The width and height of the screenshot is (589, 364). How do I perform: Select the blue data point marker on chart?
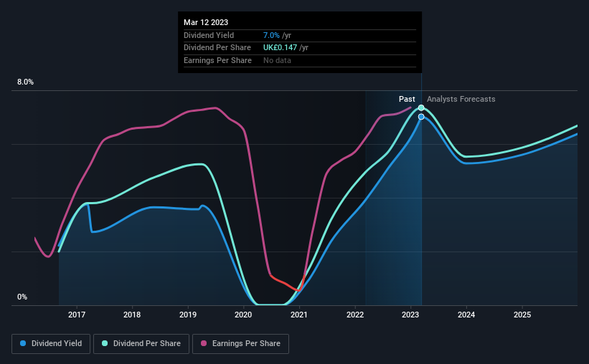point(421,117)
